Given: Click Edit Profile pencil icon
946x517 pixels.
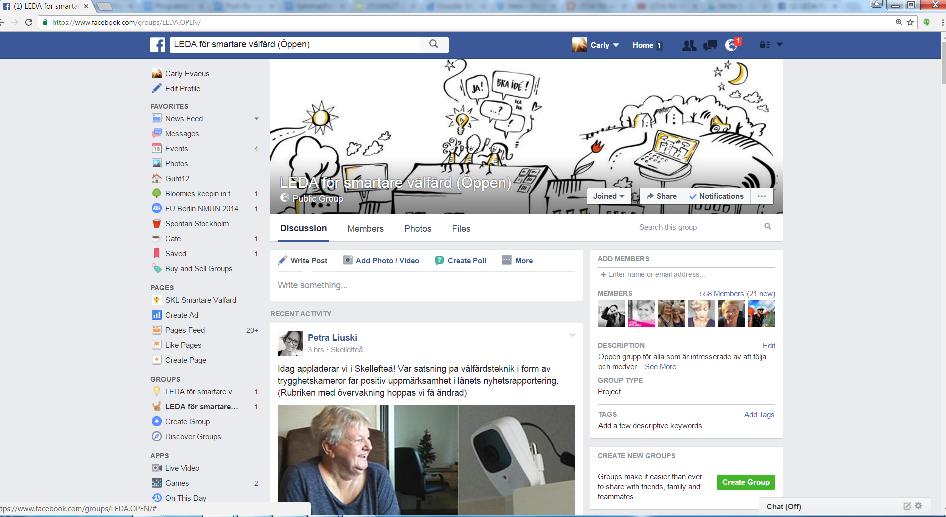Looking at the screenshot, I should [x=157, y=88].
